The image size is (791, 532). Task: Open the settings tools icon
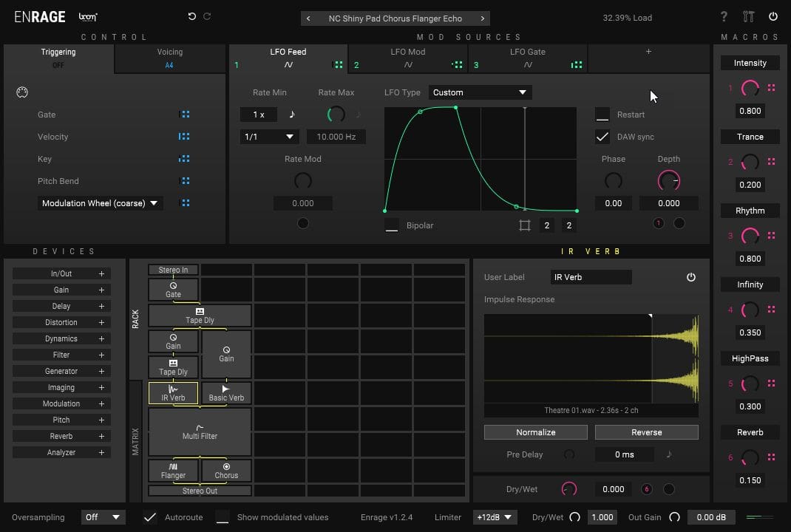[x=749, y=17]
